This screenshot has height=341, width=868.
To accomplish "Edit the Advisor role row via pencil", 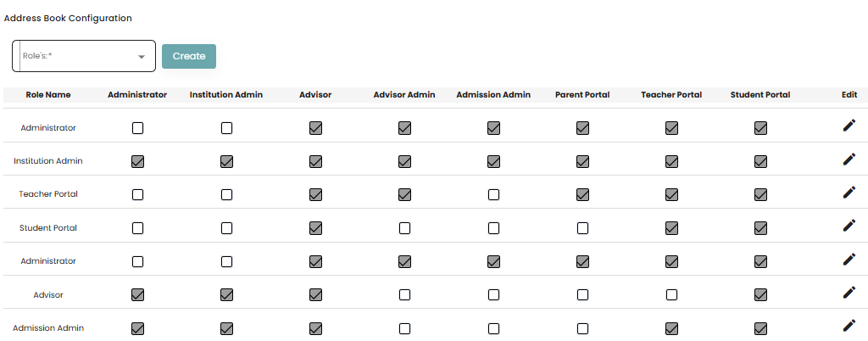I will pos(849,293).
